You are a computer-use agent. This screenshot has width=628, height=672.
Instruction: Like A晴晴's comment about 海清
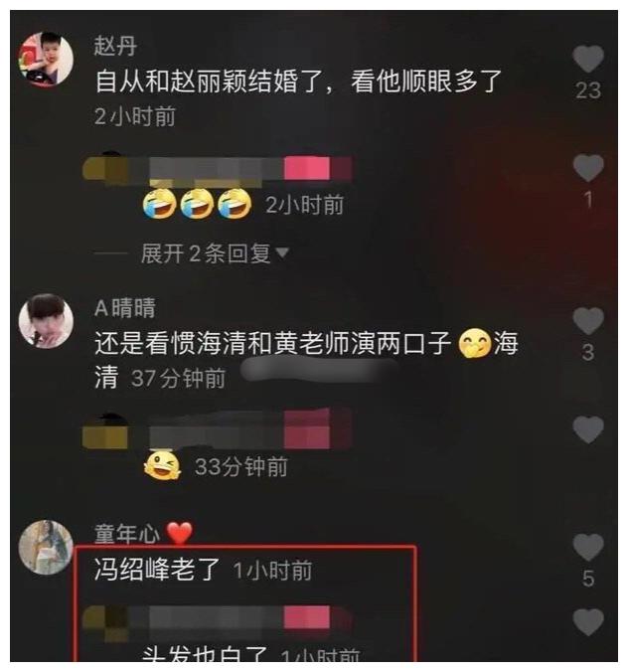click(588, 321)
